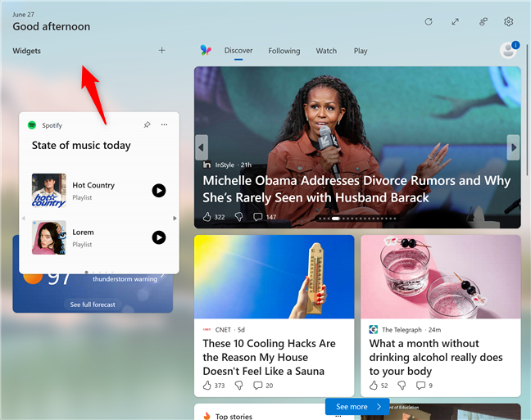
Task: Like the CNET cooling hacks article
Action: [x=207, y=385]
